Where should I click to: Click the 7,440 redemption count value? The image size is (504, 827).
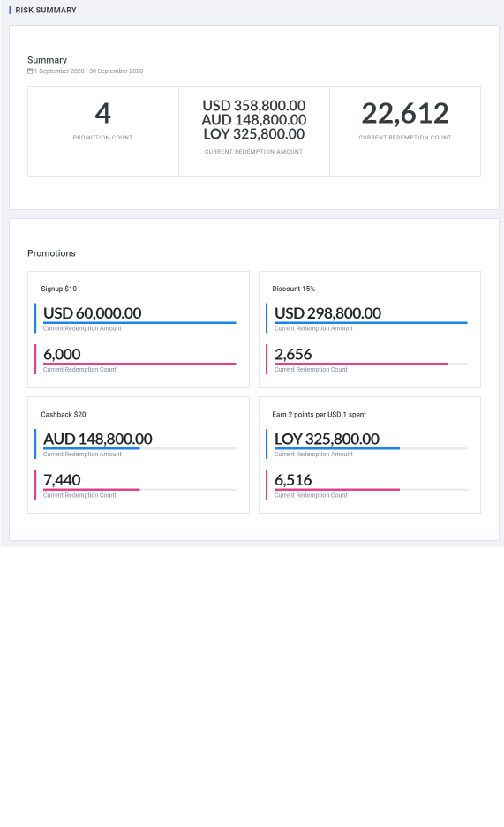click(62, 480)
